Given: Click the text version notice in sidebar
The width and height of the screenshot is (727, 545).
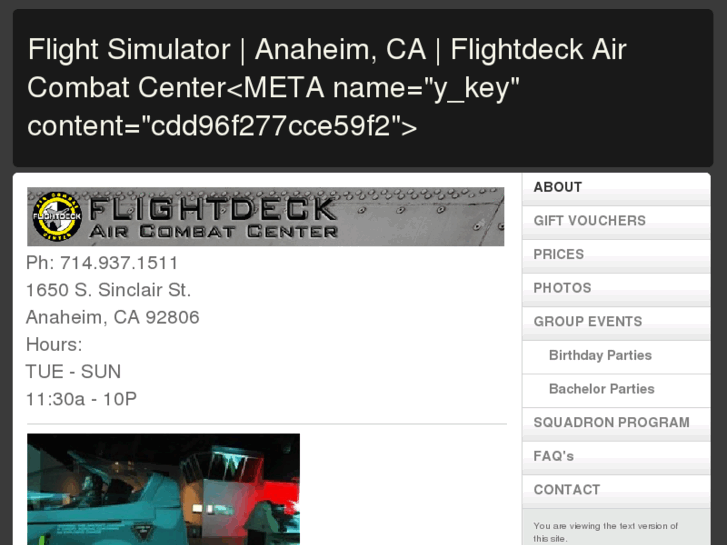Looking at the screenshot, I should point(605,532).
